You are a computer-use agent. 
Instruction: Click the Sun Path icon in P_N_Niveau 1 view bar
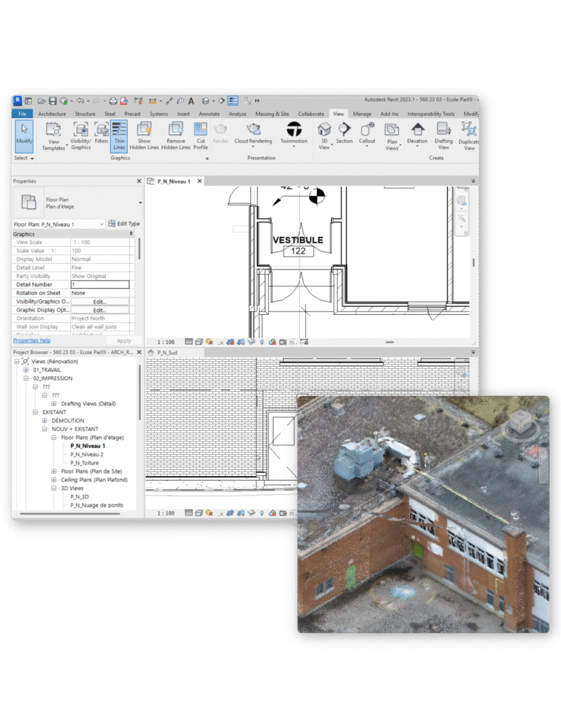(x=209, y=342)
